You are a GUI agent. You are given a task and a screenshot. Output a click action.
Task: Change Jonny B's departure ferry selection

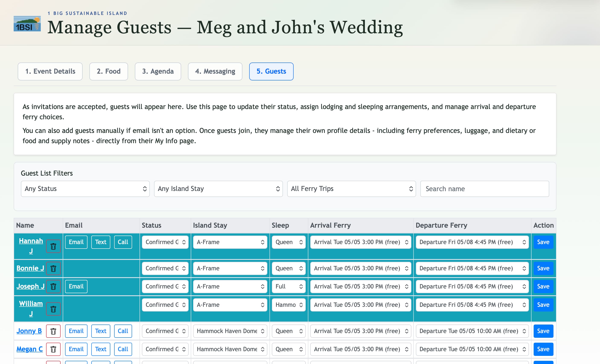tap(472, 331)
